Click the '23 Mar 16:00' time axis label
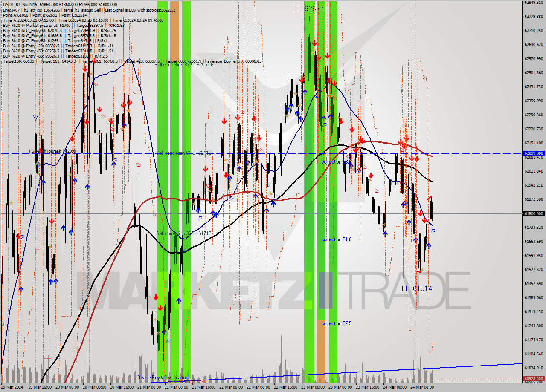This screenshot has height=392, width=546. (x=368, y=387)
